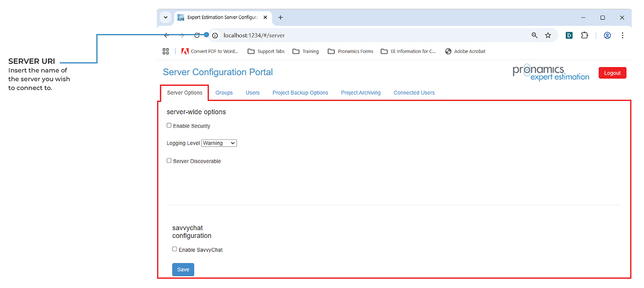
Task: Bookmark this page with star icon
Action: pos(548,35)
